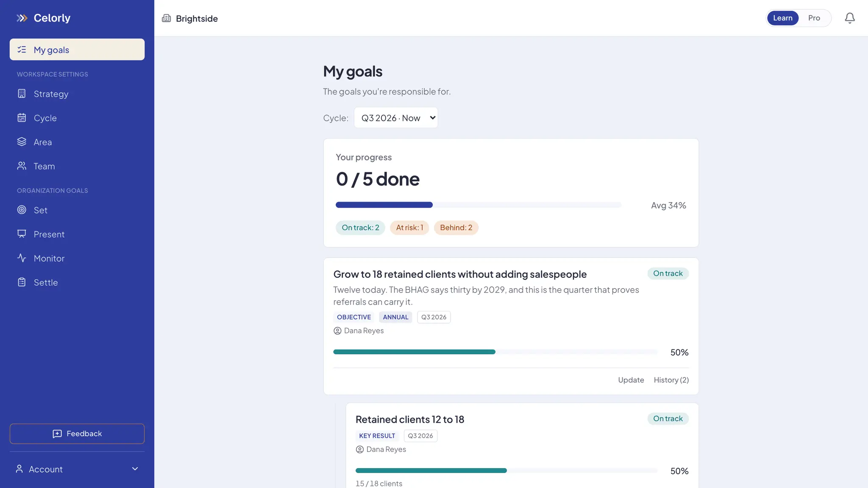Click the 'Your progress' heading
Viewport: 868px width, 488px height.
click(x=364, y=157)
